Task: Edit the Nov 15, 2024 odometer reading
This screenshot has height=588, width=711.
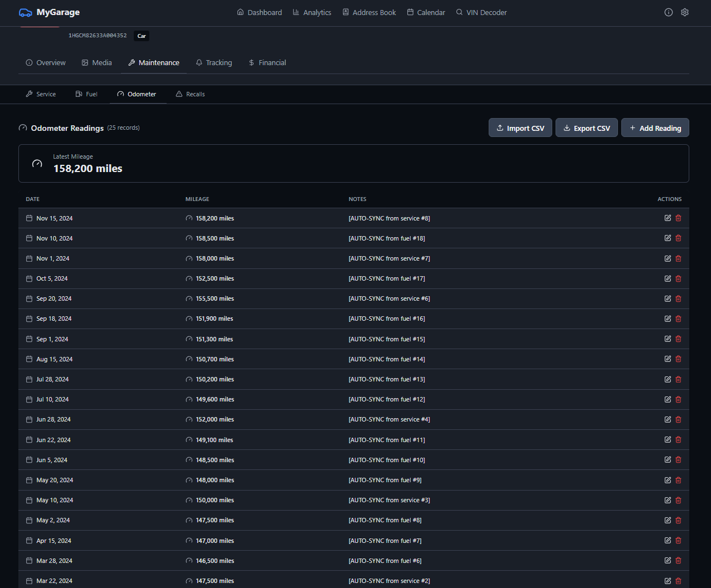Action: (668, 218)
